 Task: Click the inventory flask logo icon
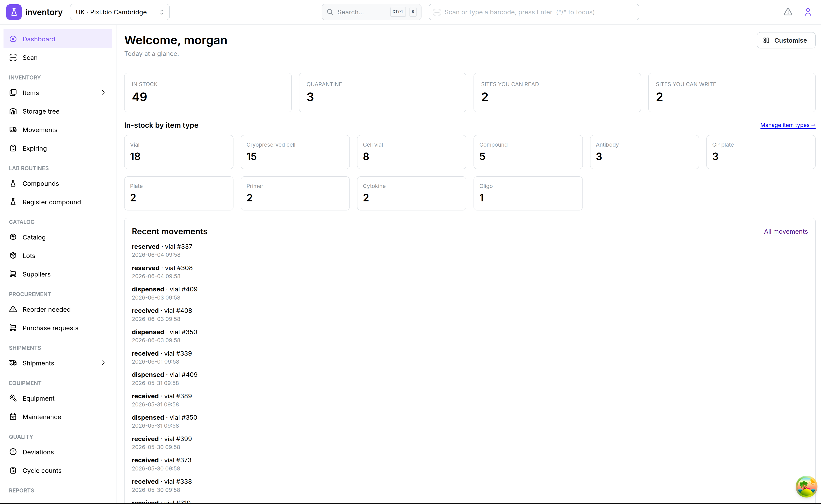pos(14,12)
